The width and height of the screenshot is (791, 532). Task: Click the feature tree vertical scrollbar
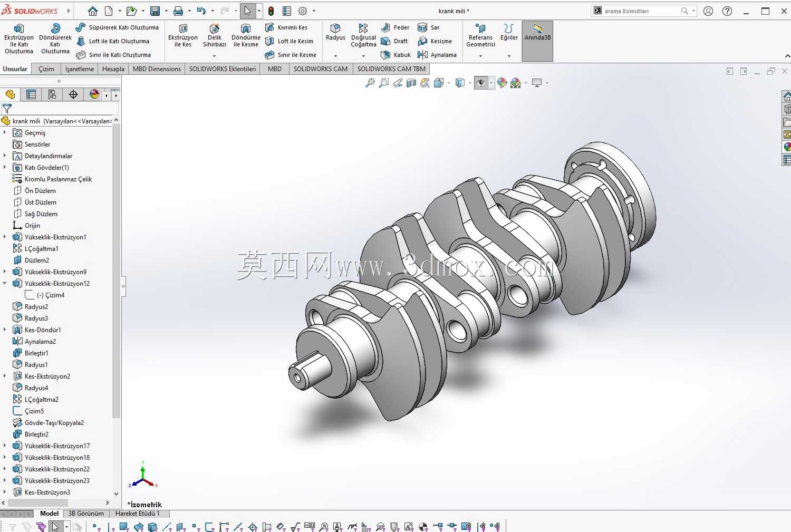(117, 271)
